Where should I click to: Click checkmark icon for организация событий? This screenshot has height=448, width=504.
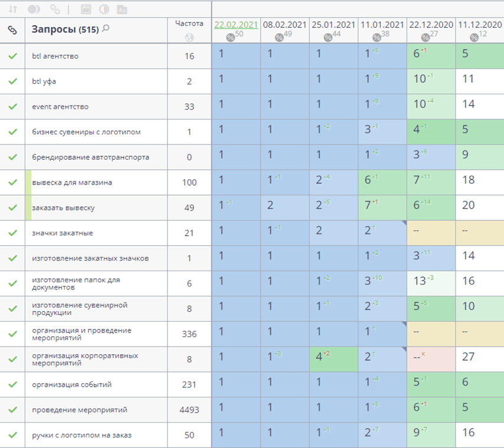click(12, 384)
